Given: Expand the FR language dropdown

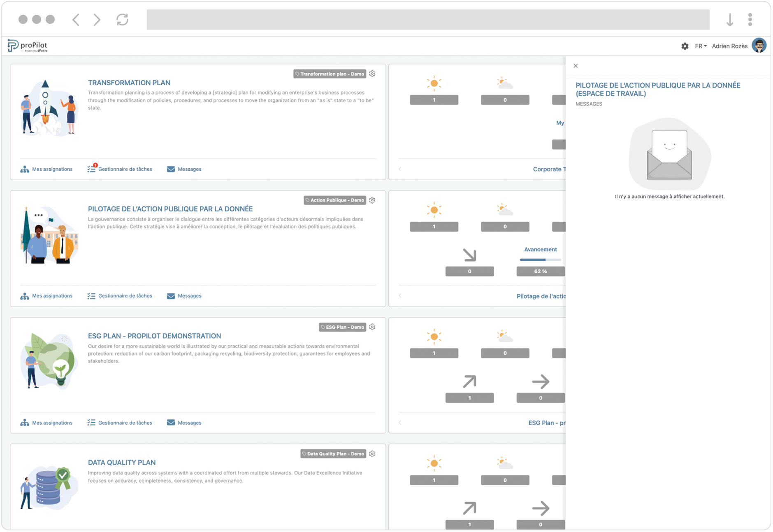Looking at the screenshot, I should tap(701, 46).
